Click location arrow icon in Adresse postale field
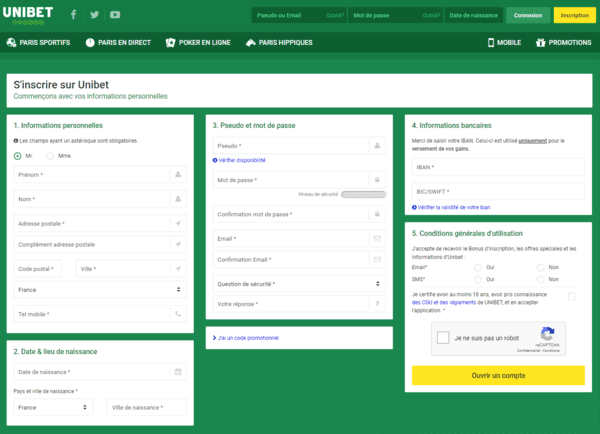Screen dimensions: 600x434 tap(178, 224)
